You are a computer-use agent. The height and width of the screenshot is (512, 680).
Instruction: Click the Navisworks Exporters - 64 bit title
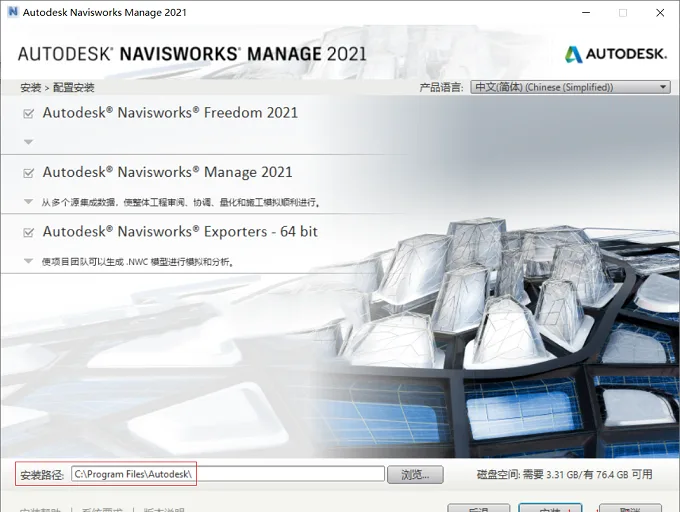pos(180,232)
